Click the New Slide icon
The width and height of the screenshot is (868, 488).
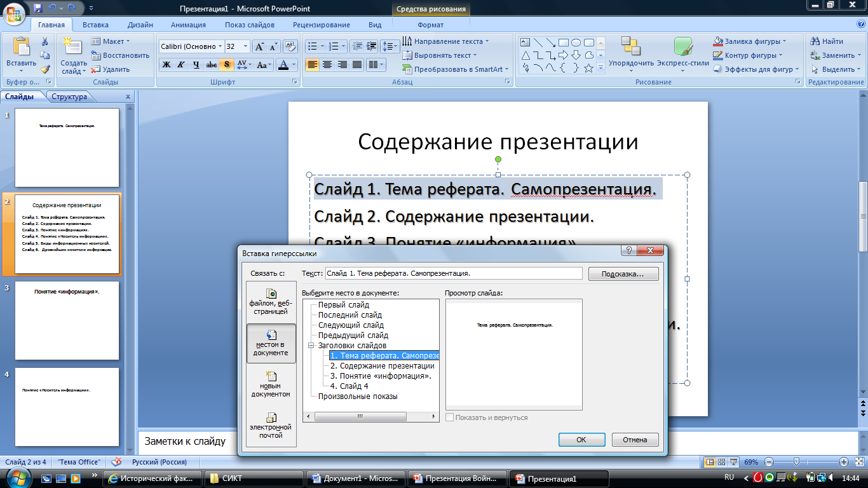[73, 48]
